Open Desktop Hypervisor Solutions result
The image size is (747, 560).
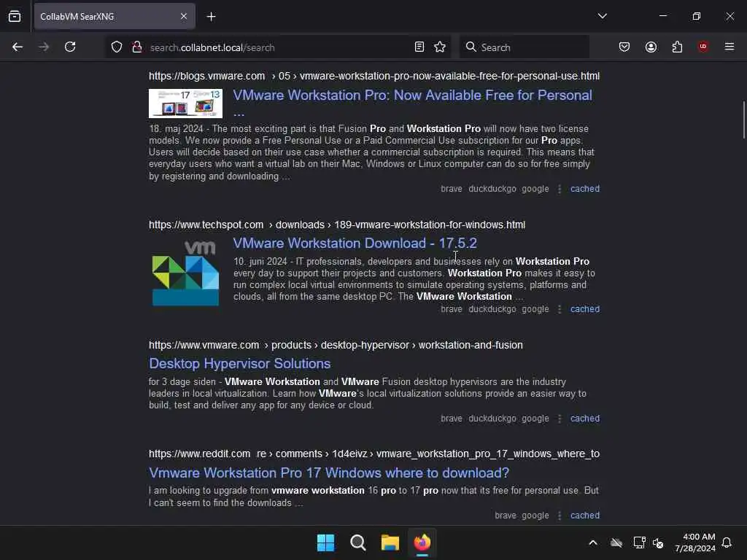(x=239, y=364)
